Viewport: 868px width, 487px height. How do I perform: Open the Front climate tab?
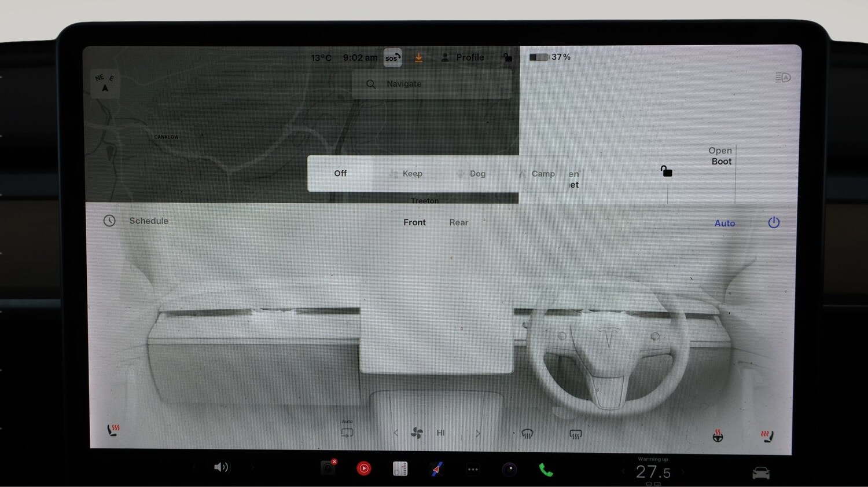click(414, 222)
